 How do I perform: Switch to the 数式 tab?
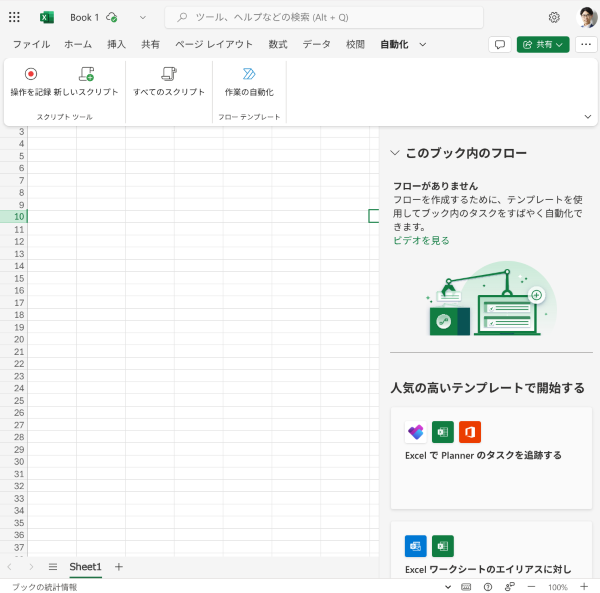[x=278, y=45]
